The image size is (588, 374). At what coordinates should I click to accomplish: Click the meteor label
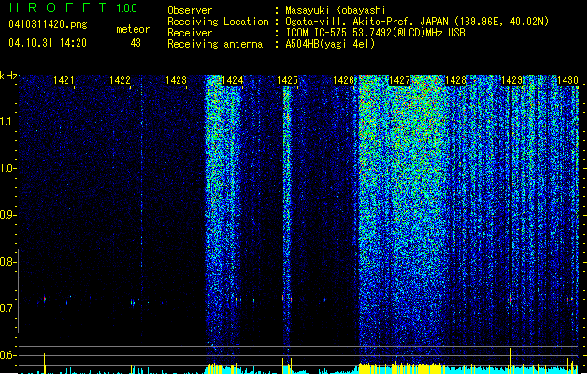[x=133, y=29]
